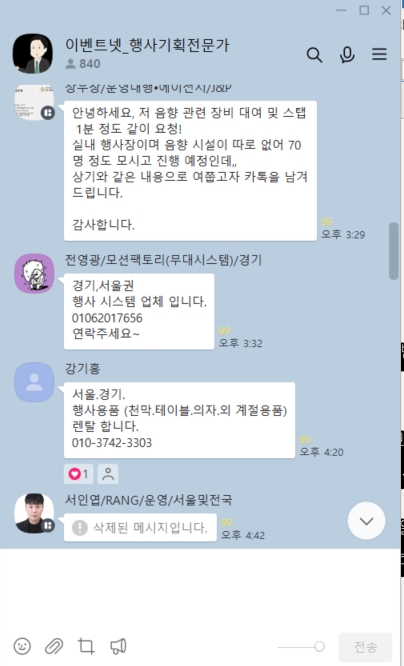The height and width of the screenshot is (666, 404).
Task: Open 서인엽 profile photo
Action: tap(34, 513)
